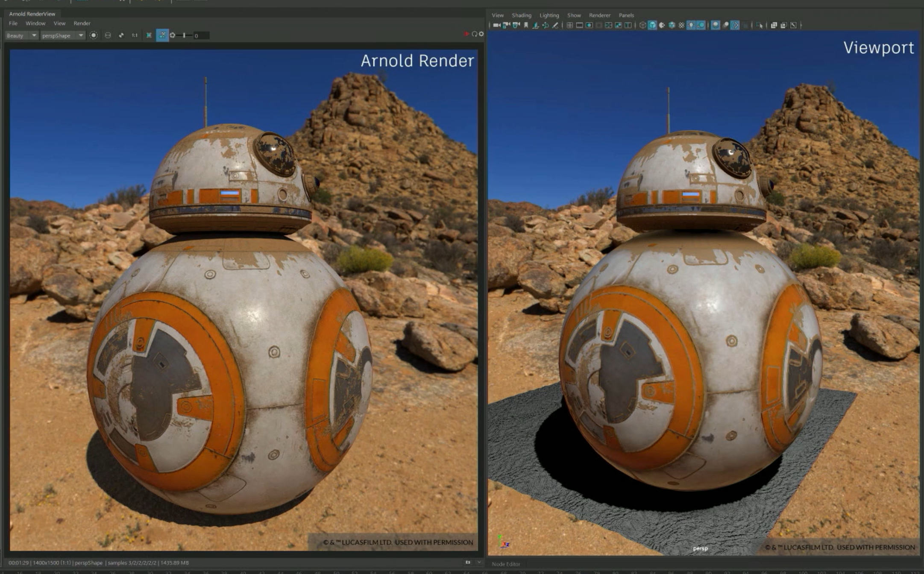Click the red start IPR render icon
The image size is (924, 574).
tap(466, 34)
